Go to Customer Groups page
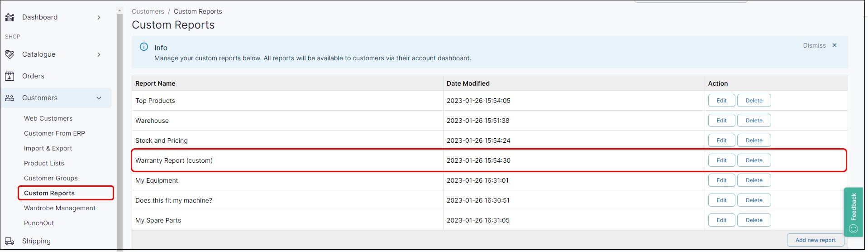Viewport: 868px width, 252px height. coord(51,178)
